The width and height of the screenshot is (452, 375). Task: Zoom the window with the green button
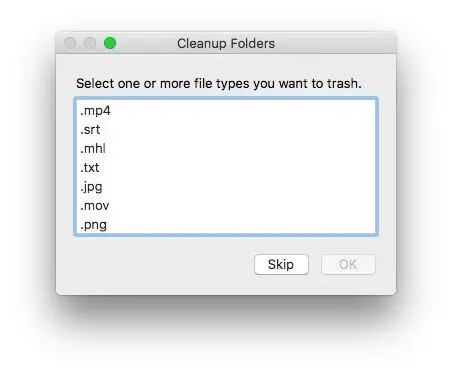tap(110, 43)
